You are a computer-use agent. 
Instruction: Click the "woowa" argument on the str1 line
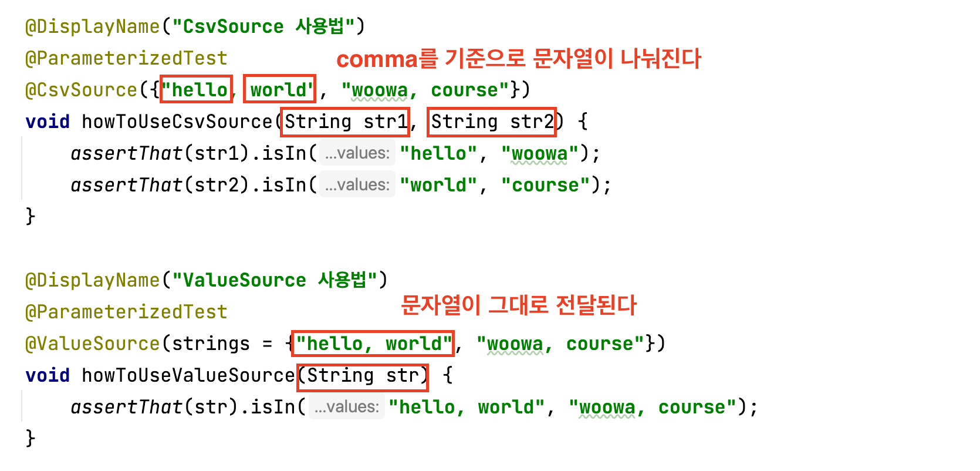click(540, 153)
